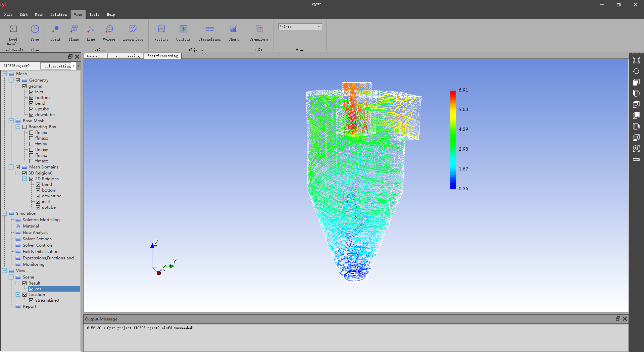Uncheck the inlet geometry checkbox
Viewport: 644px width, 352px height.
[x=31, y=92]
